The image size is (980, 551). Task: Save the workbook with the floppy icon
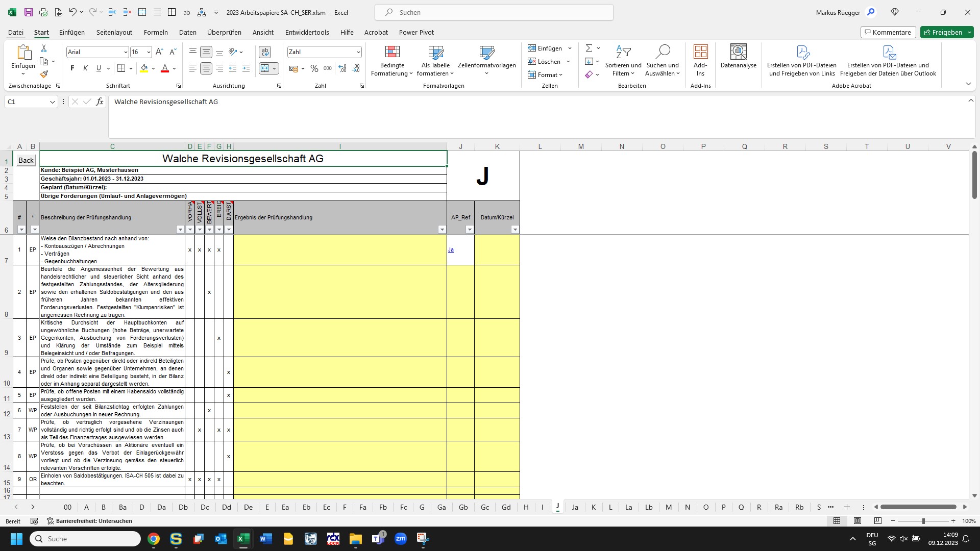point(28,12)
